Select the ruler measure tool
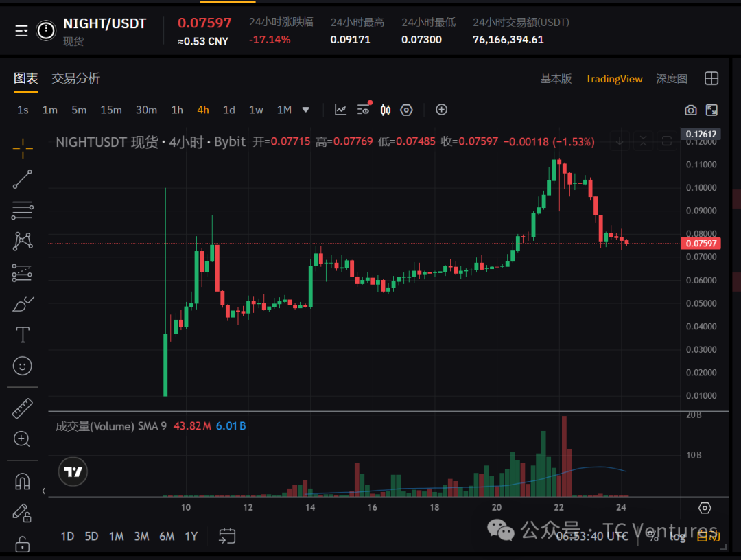The width and height of the screenshot is (741, 560). click(22, 408)
